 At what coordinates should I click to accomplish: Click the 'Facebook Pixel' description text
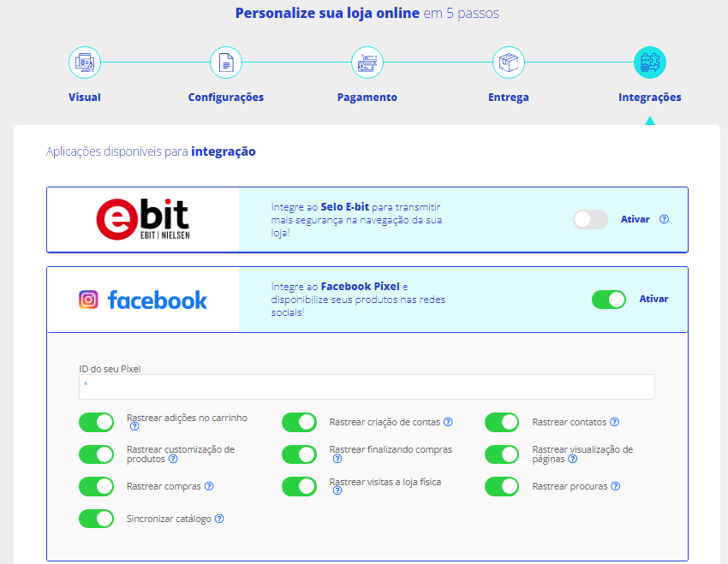[361, 286]
